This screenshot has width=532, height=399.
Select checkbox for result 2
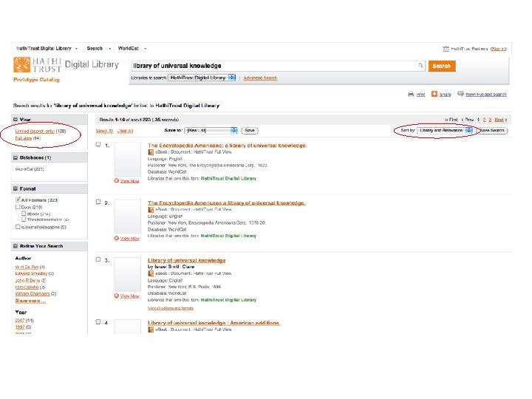pyautogui.click(x=98, y=202)
